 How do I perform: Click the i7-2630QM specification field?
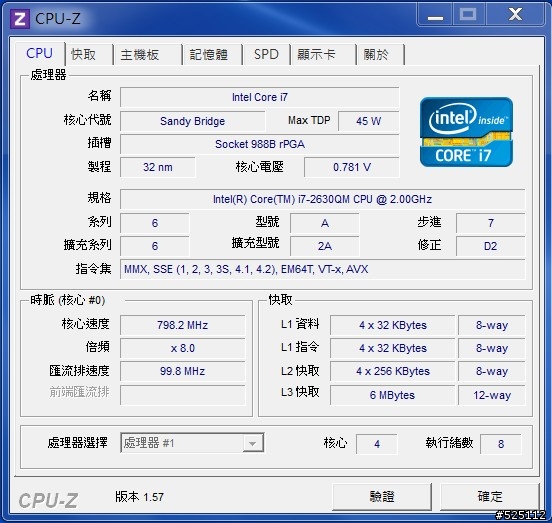pyautogui.click(x=322, y=199)
